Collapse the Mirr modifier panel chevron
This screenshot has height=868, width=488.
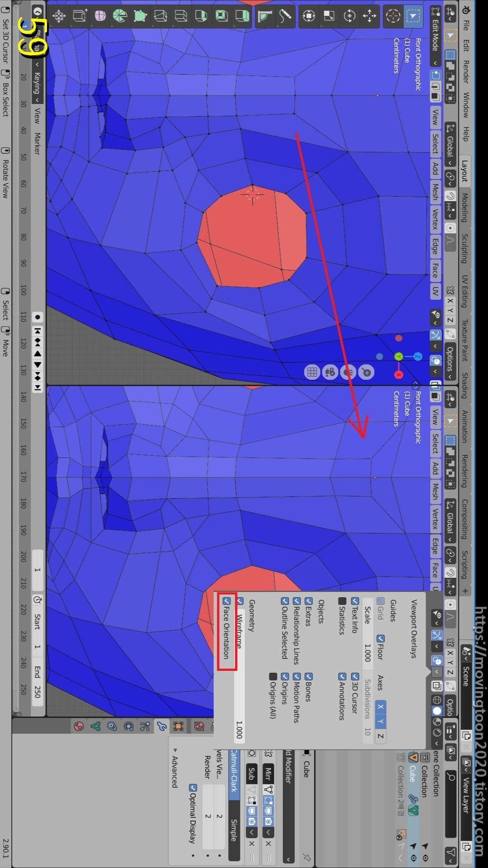pyautogui.click(x=268, y=831)
